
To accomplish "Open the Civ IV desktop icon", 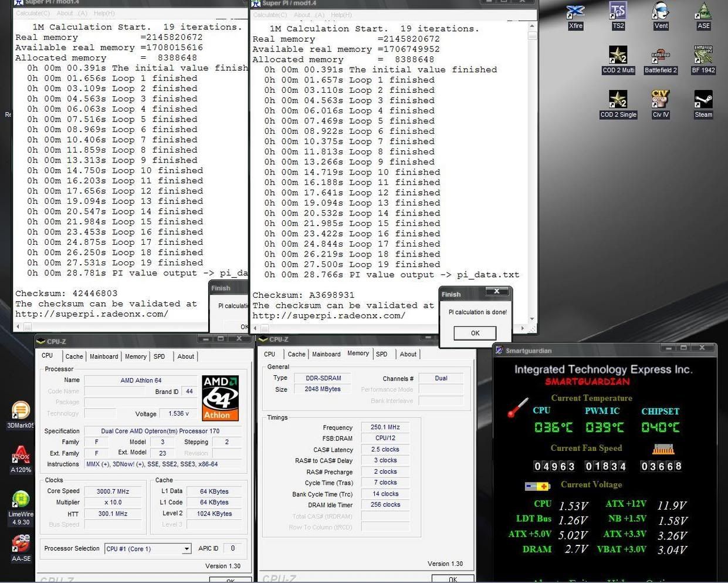I will coord(661,103).
